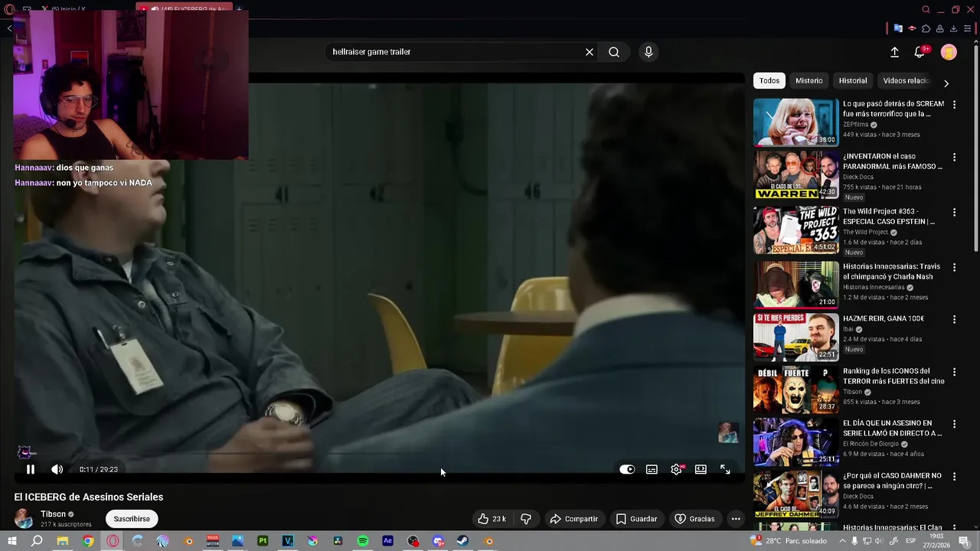Enter fullscreen mode
The image size is (980, 551).
click(x=725, y=469)
